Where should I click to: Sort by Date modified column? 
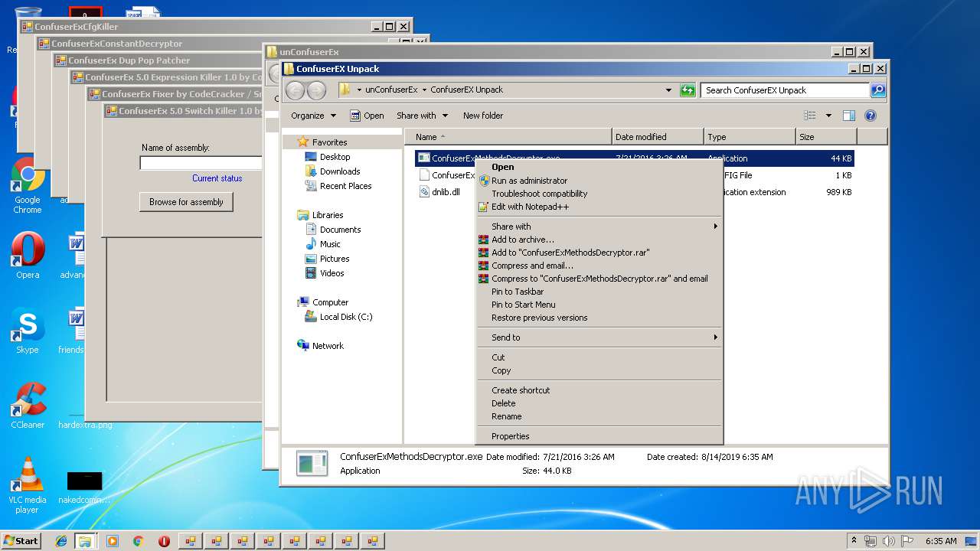pyautogui.click(x=658, y=137)
